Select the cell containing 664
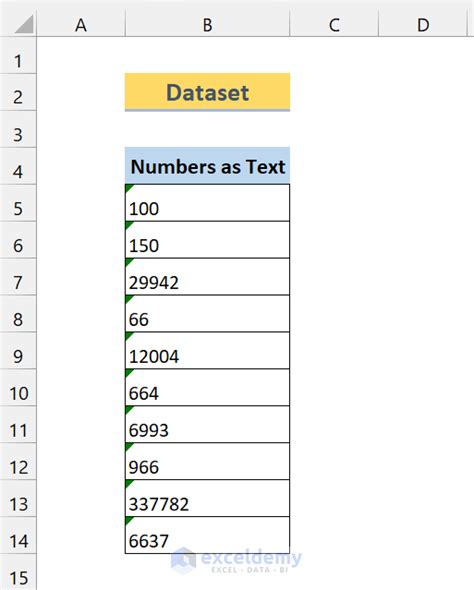 coord(207,387)
